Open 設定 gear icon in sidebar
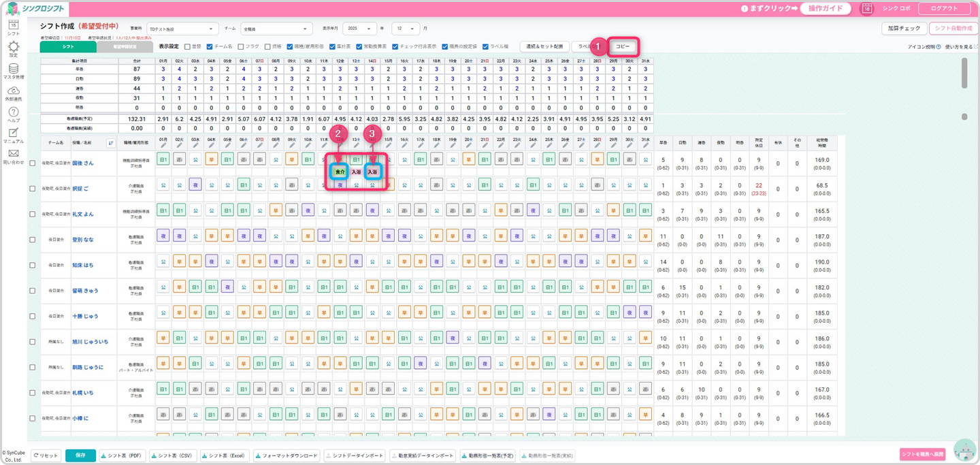The height and width of the screenshot is (465, 980). (x=13, y=47)
